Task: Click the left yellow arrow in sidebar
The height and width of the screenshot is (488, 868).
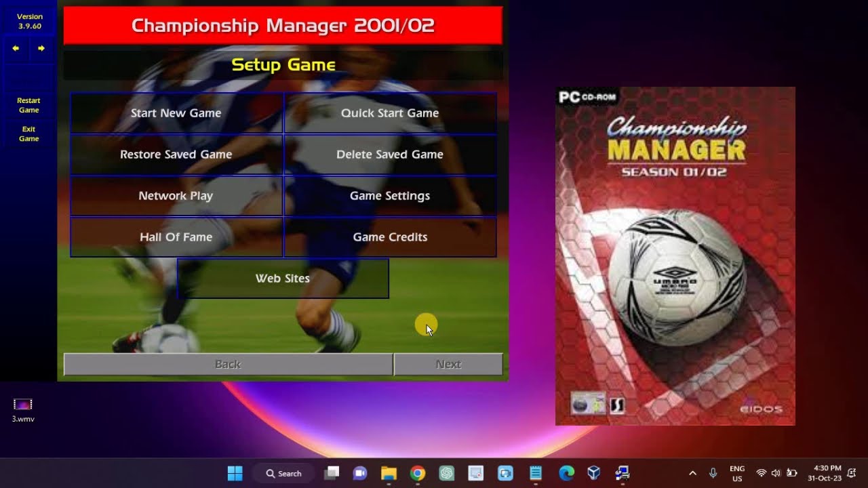Action: pos(16,48)
